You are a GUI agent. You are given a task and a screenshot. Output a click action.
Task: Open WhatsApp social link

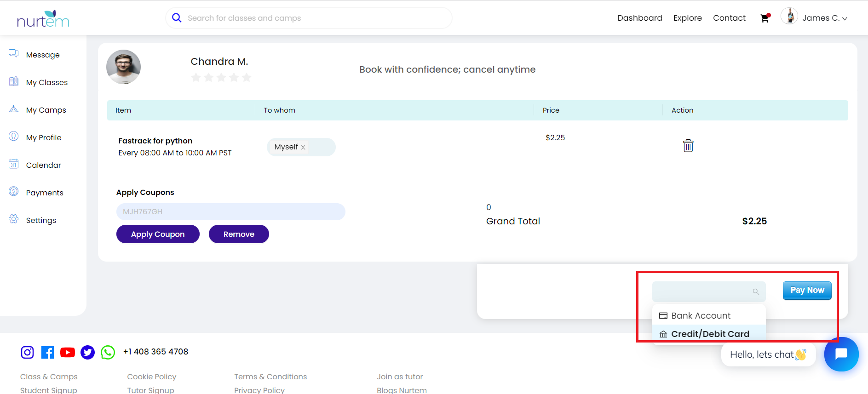pyautogui.click(x=108, y=352)
